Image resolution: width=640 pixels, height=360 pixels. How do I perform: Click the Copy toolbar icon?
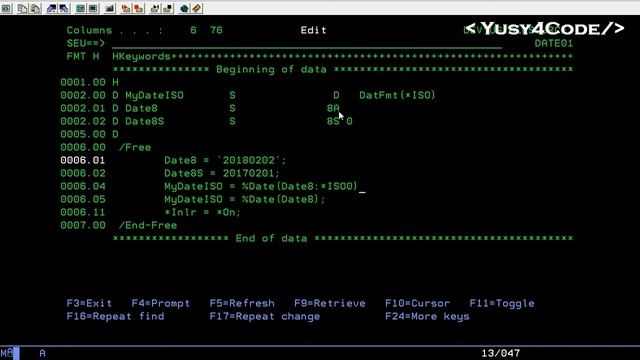point(22,8)
